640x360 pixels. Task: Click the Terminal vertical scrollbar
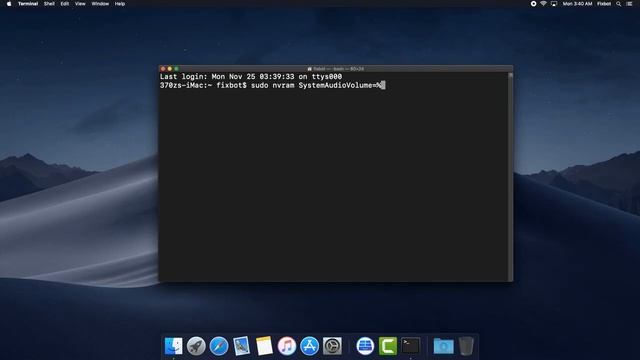(x=510, y=177)
